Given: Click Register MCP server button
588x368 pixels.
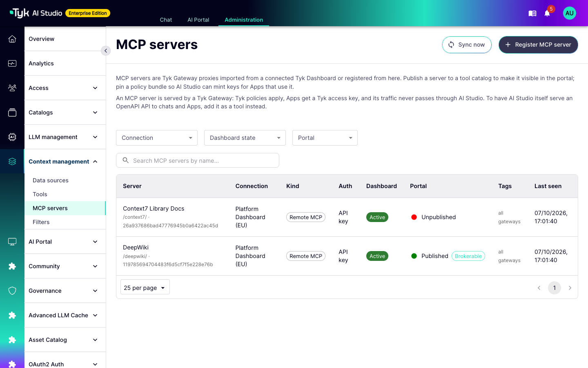Looking at the screenshot, I should [x=538, y=45].
